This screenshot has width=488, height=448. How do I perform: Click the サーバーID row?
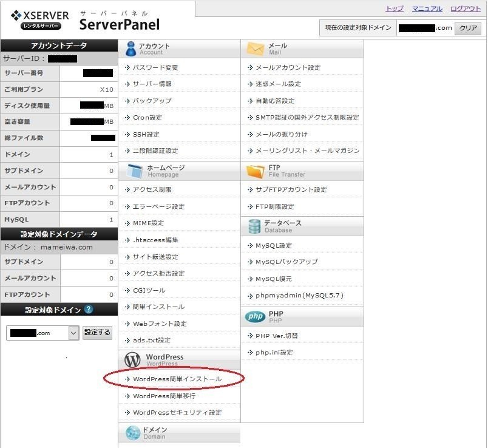(59, 58)
